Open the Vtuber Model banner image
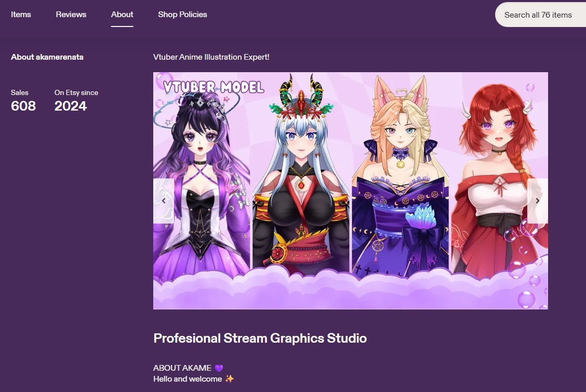586x392 pixels. click(x=351, y=191)
